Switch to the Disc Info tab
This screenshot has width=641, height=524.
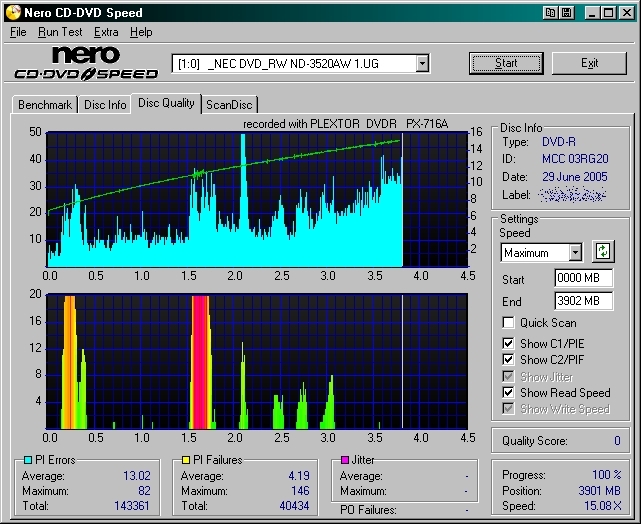(x=105, y=105)
